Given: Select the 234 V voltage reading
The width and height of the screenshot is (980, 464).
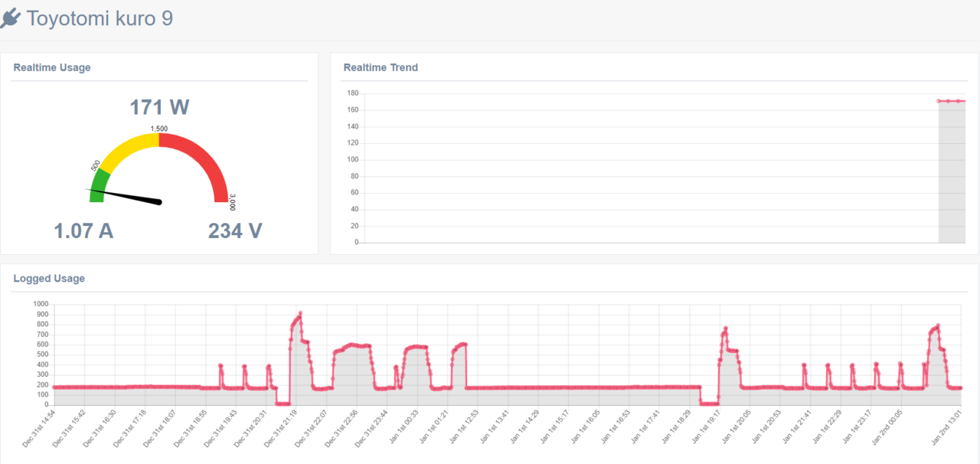Looking at the screenshot, I should coord(235,230).
